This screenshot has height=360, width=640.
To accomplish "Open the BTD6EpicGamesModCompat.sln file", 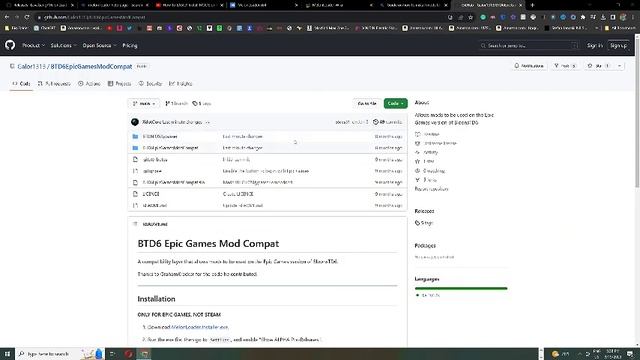I will [174, 182].
